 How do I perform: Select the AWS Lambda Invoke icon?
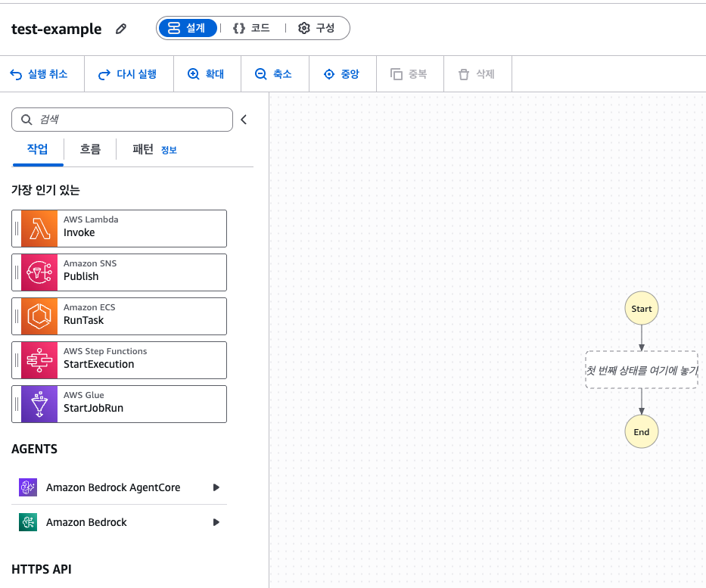(39, 229)
